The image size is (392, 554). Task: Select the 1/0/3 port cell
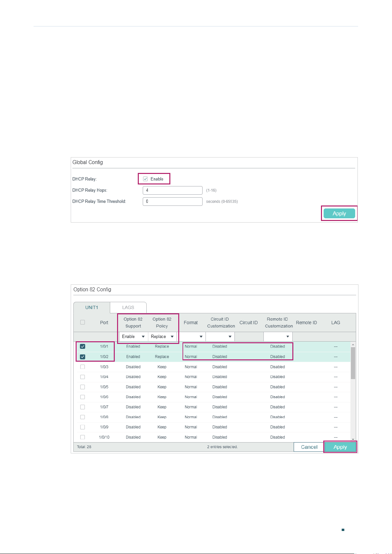104,367
